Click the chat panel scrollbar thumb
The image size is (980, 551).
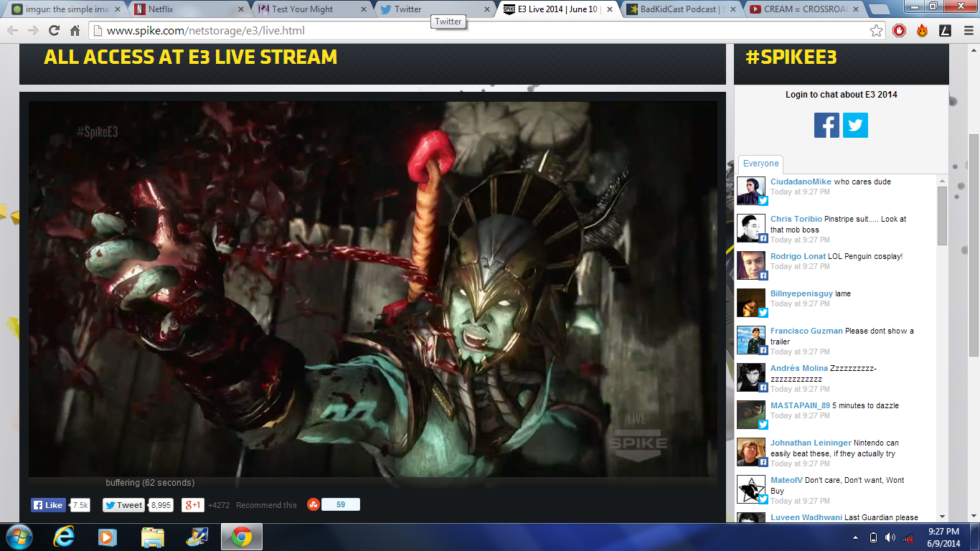point(943,215)
